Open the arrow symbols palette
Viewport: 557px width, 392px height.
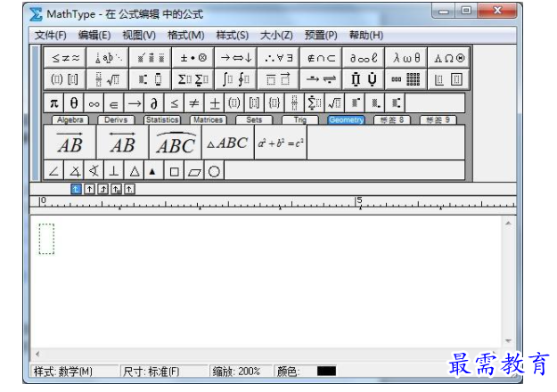(236, 58)
